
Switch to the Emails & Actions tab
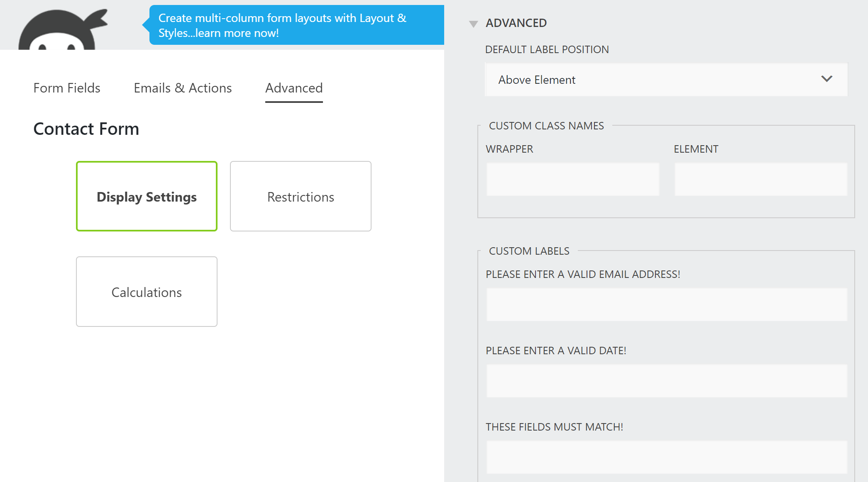point(183,88)
